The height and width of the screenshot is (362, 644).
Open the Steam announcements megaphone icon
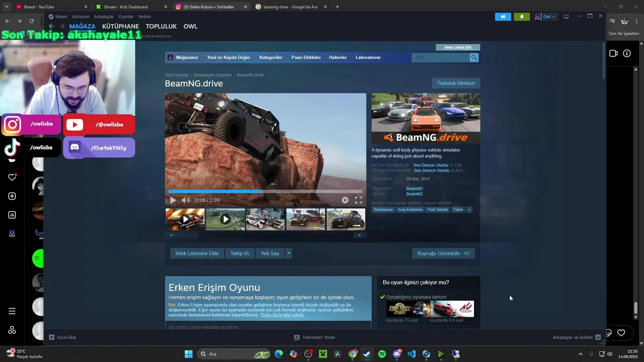pyautogui.click(x=503, y=17)
